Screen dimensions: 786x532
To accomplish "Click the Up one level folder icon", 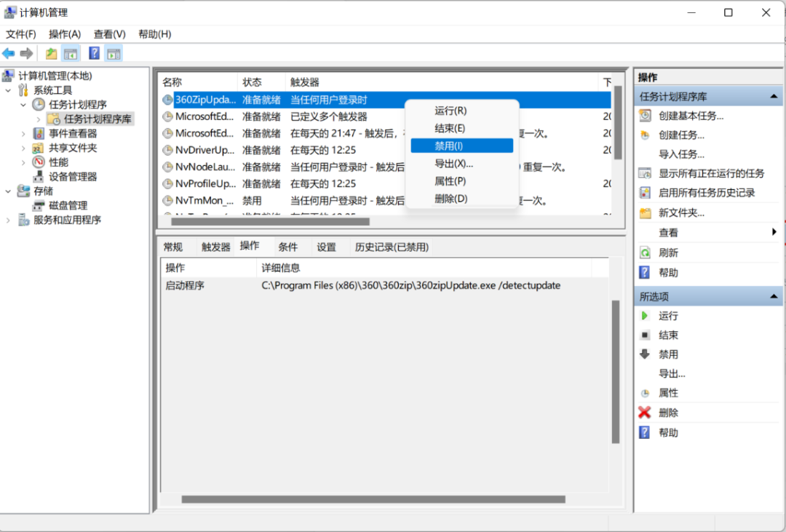I will coord(51,53).
